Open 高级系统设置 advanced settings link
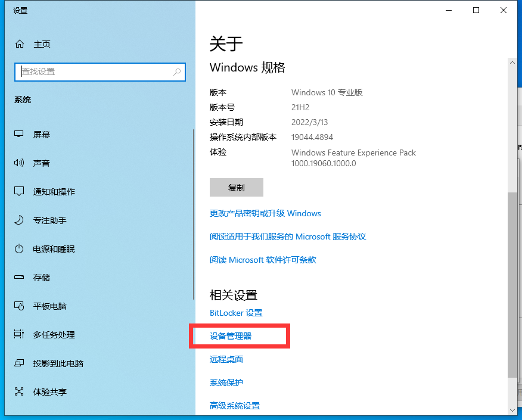522x420 pixels. click(x=235, y=406)
